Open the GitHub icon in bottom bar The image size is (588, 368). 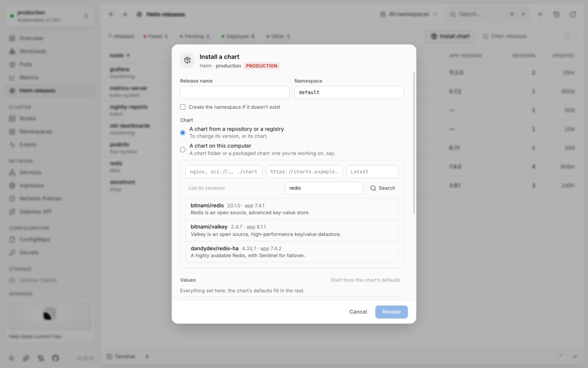click(x=56, y=358)
